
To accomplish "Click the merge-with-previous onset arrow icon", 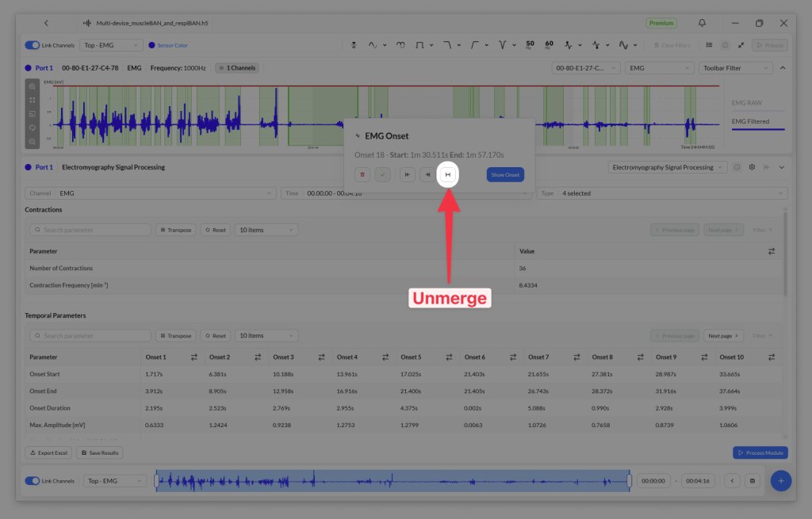I will [x=408, y=174].
